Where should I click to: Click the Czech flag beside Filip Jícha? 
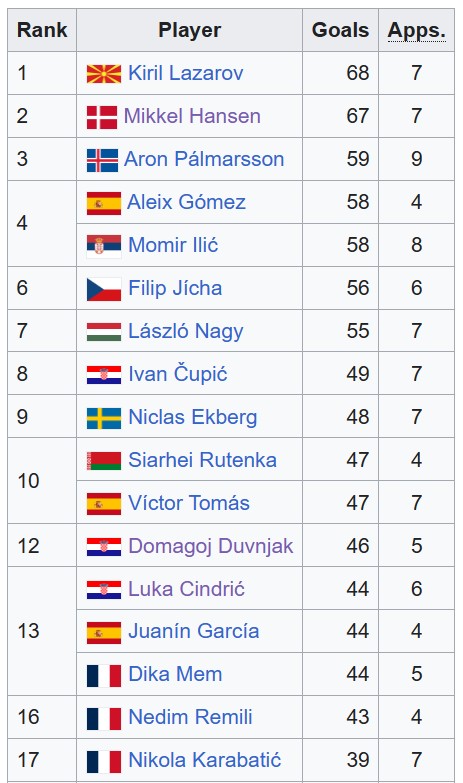pos(104,289)
